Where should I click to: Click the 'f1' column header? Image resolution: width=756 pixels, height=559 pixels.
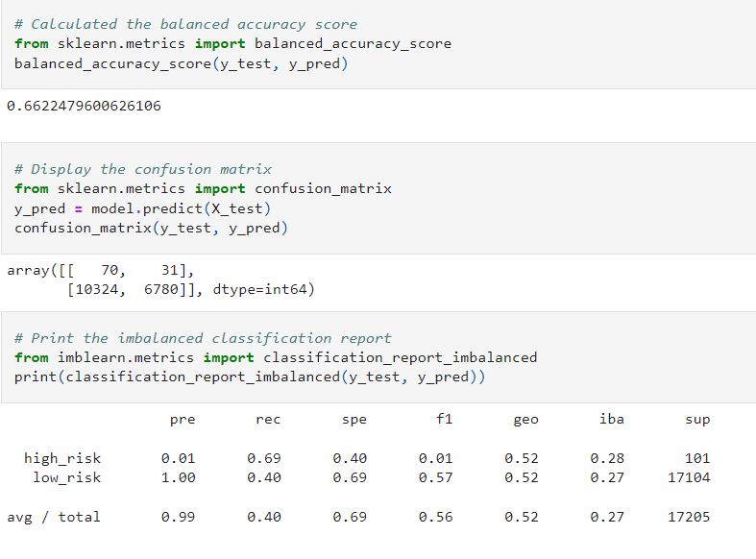pyautogui.click(x=445, y=419)
